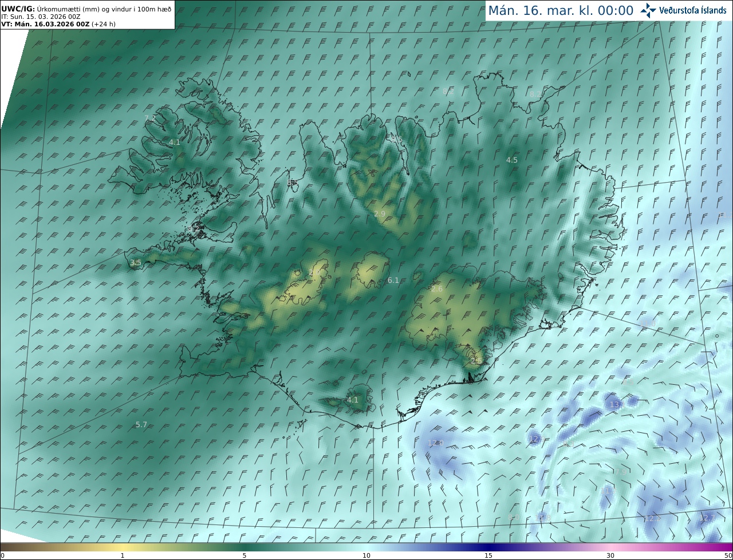Image resolution: width=733 pixels, height=560 pixels.
Task: Click the '30' tick label on the colour scale
Action: (610, 555)
